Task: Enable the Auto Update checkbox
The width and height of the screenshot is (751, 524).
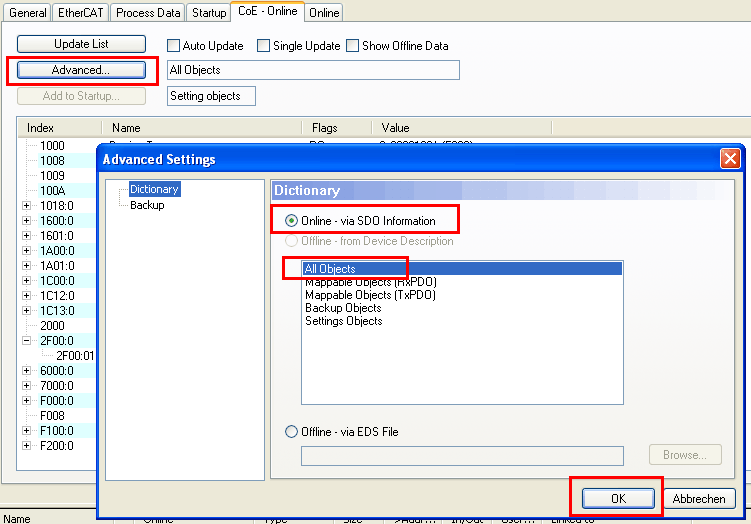Action: 173,46
